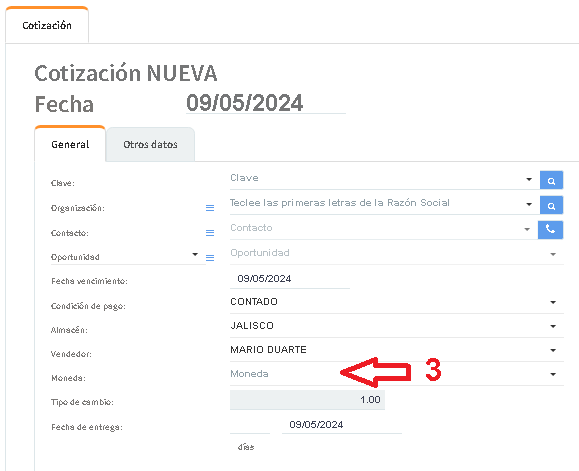This screenshot has height=471, width=579.
Task: Open the Moneda dropdown
Action: (397, 374)
